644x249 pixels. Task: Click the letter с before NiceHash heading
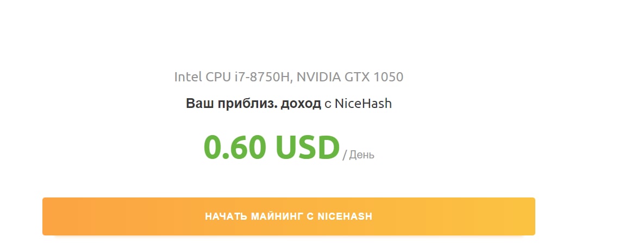pyautogui.click(x=328, y=104)
